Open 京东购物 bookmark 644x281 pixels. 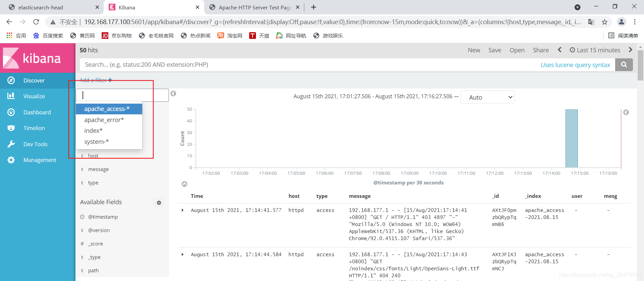pos(117,36)
